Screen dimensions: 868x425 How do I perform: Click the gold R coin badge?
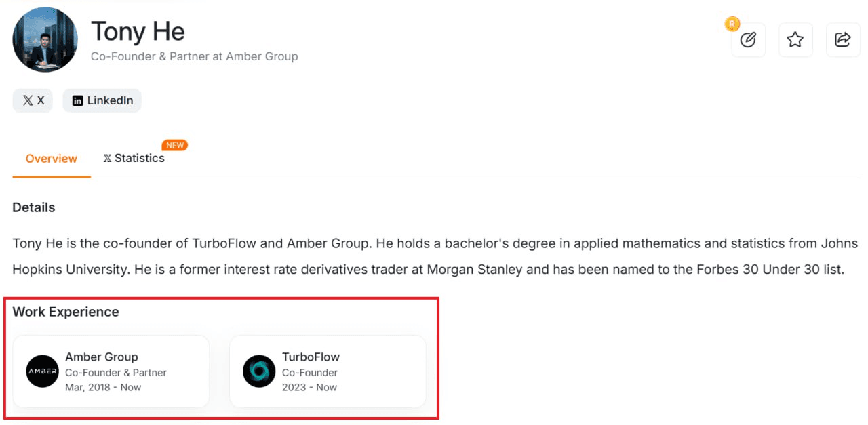tap(732, 24)
